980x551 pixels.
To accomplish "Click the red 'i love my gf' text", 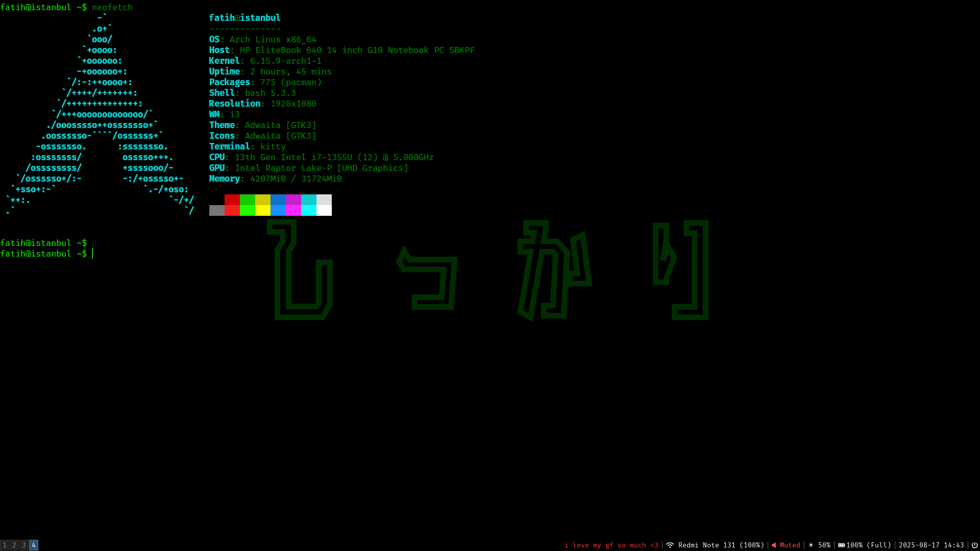I will point(611,545).
